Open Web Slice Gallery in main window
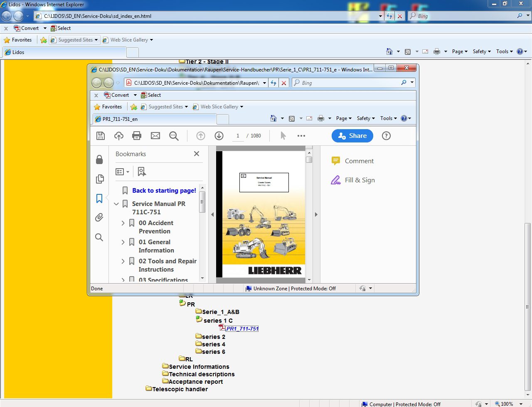Viewport: 532px width, 407px height. tap(128, 40)
